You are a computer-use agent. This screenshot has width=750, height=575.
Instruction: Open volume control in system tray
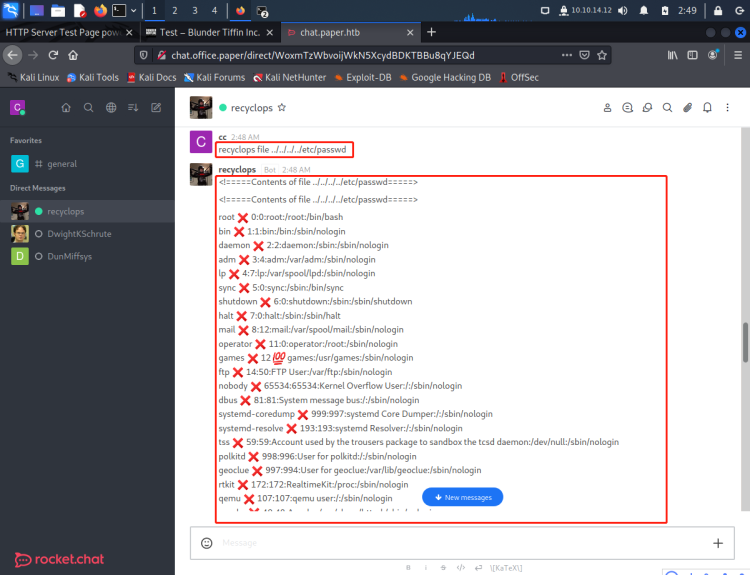[622, 11]
